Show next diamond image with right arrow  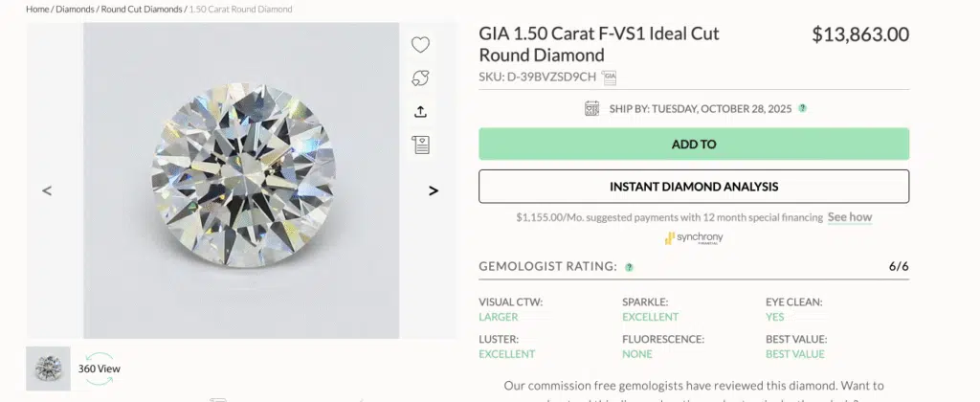click(x=433, y=190)
